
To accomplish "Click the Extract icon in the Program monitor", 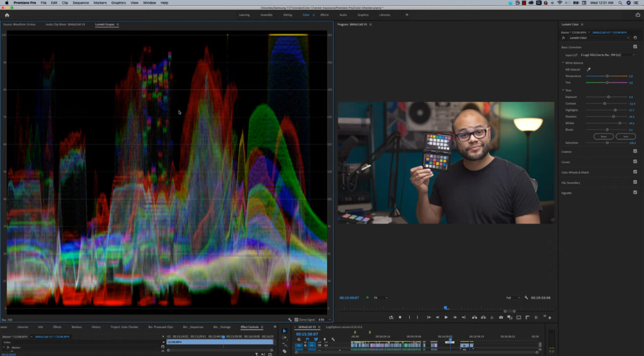I will 484,318.
